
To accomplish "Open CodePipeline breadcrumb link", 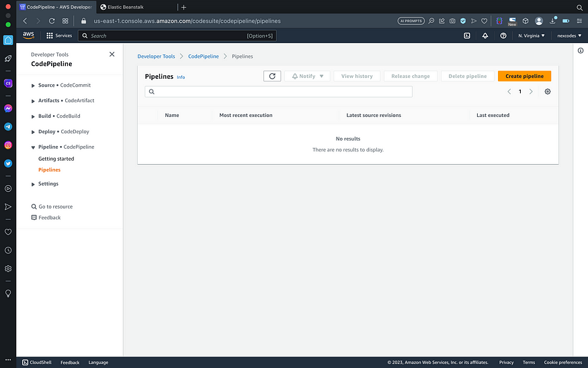I will [203, 57].
